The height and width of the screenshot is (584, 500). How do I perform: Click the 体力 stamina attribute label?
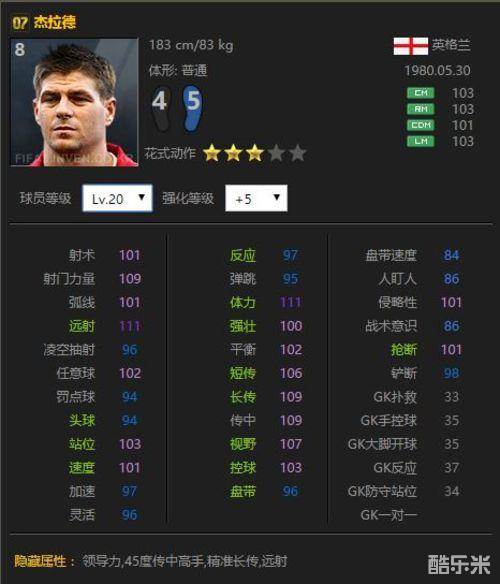pos(243,302)
